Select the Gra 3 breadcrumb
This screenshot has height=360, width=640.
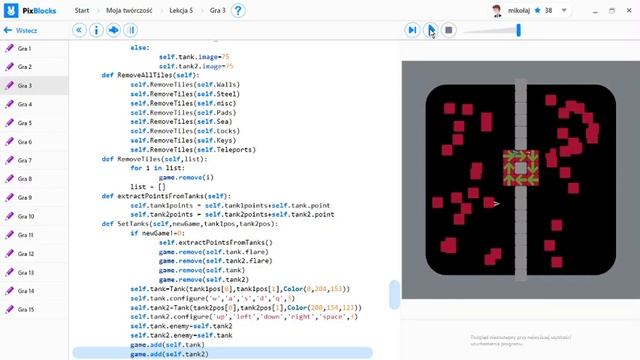[218, 11]
